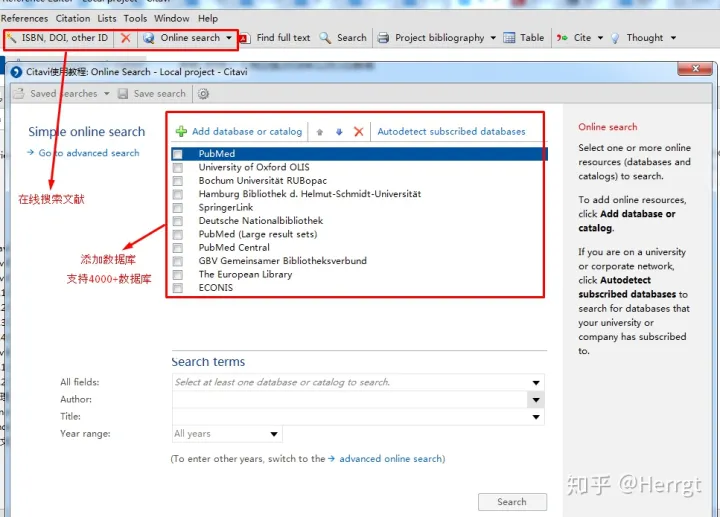This screenshot has width=720, height=517.
Task: Select The European Library row text
Action: click(x=245, y=275)
